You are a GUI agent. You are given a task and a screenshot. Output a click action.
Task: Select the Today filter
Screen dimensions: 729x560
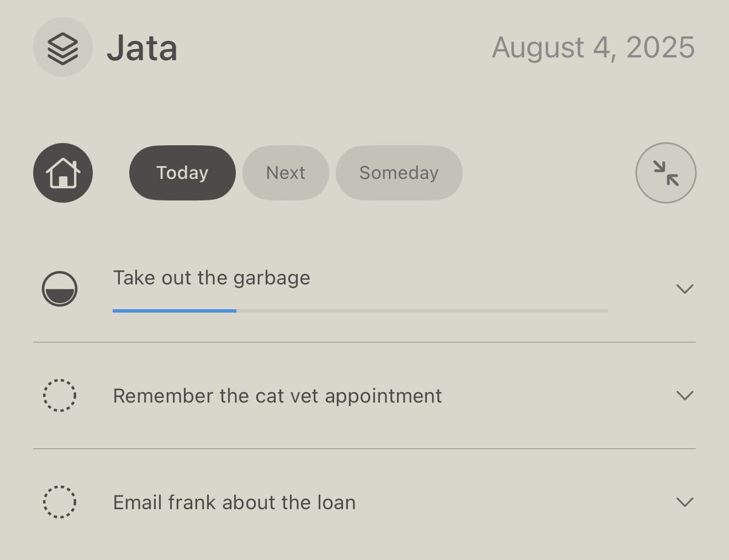coord(182,172)
